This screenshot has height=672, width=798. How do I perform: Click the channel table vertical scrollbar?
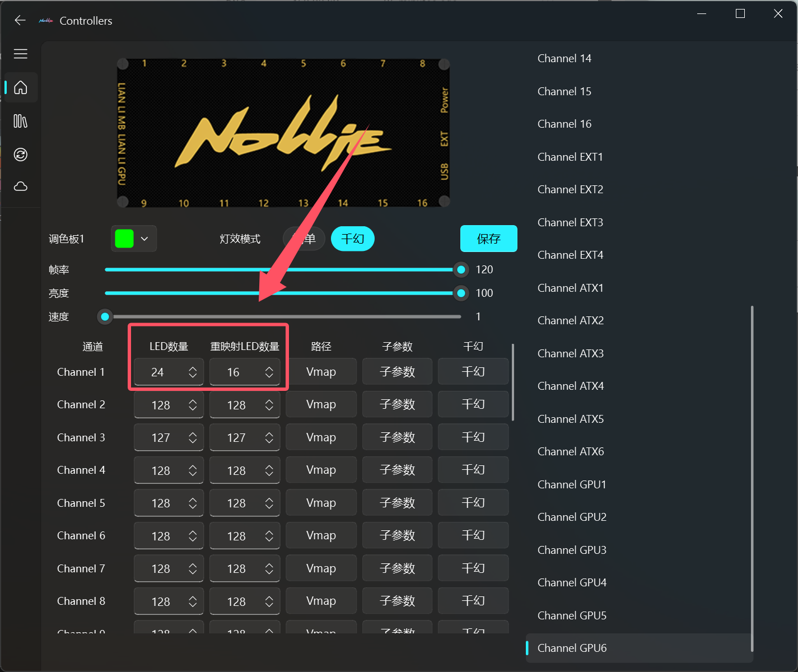513,382
